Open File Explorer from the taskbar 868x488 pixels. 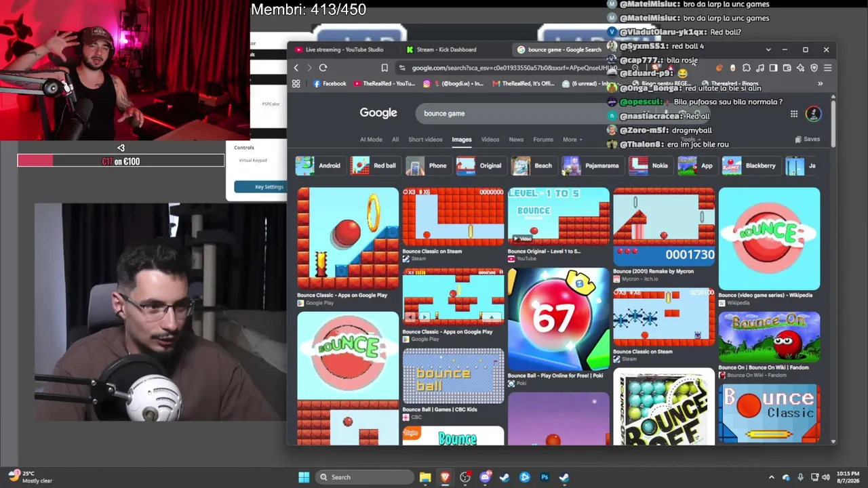[425, 477]
